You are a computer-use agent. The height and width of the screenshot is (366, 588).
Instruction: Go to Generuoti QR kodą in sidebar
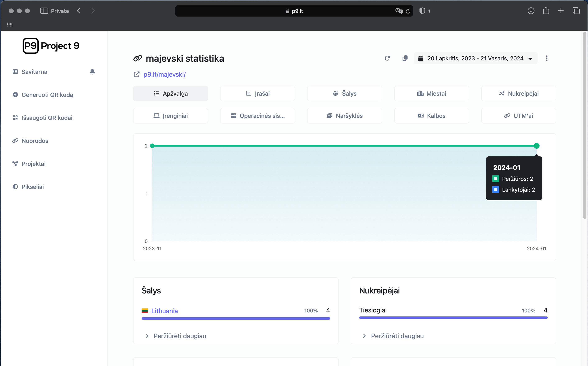[x=47, y=95]
